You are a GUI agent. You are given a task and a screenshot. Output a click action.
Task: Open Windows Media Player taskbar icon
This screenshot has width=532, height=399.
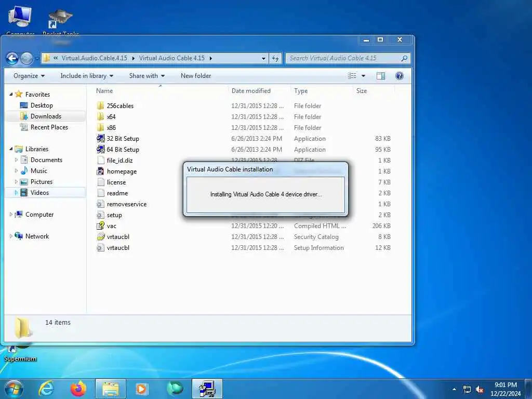[x=141, y=389]
